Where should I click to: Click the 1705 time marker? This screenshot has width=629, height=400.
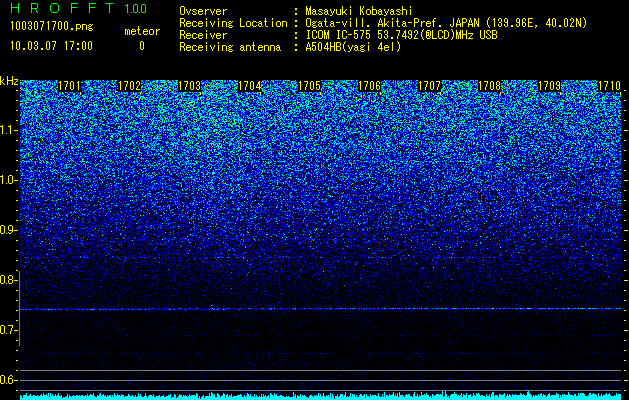tap(309, 86)
